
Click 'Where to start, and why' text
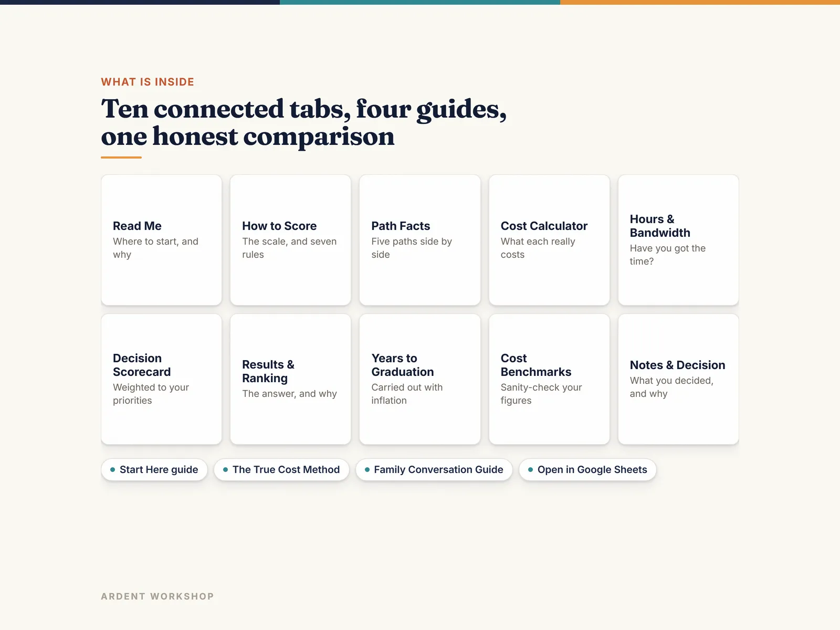(x=155, y=248)
